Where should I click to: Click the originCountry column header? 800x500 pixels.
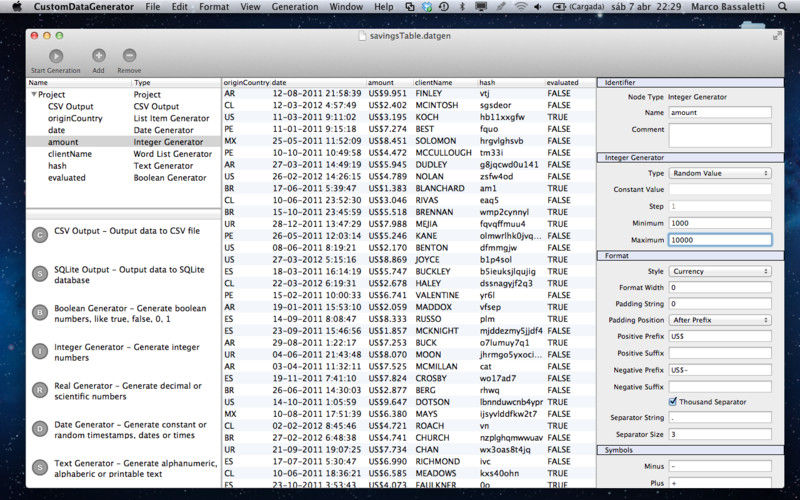[x=246, y=82]
